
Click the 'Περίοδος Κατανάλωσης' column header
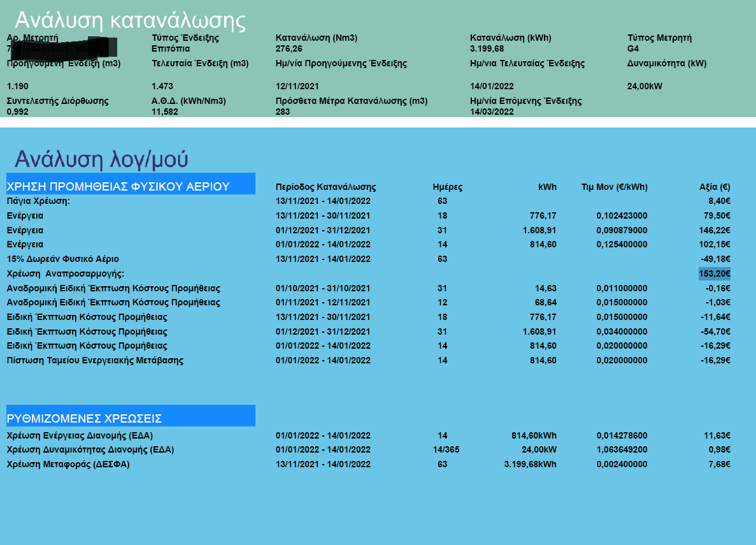click(x=326, y=187)
